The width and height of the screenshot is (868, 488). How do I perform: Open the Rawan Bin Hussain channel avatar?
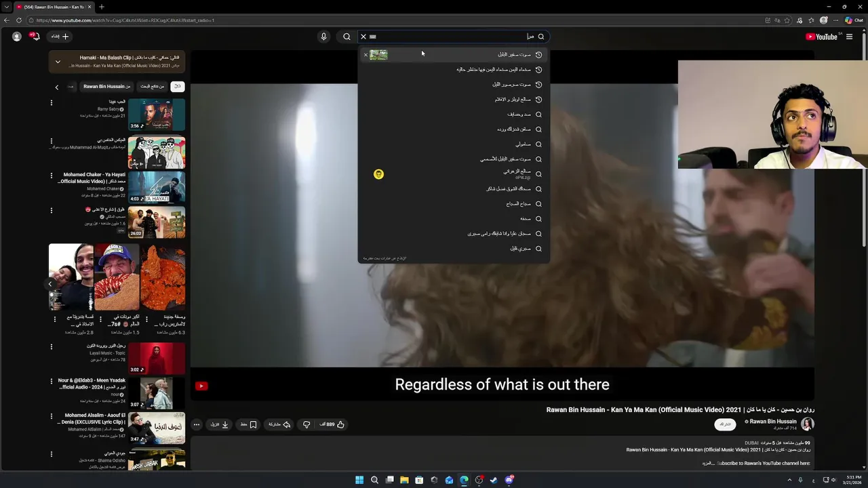coord(808,424)
